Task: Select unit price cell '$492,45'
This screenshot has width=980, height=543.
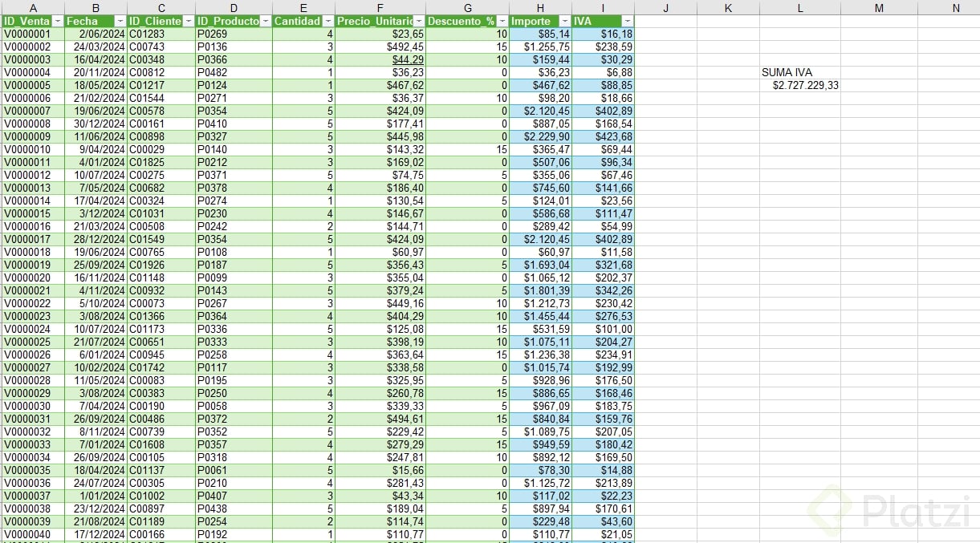Action: click(x=380, y=47)
